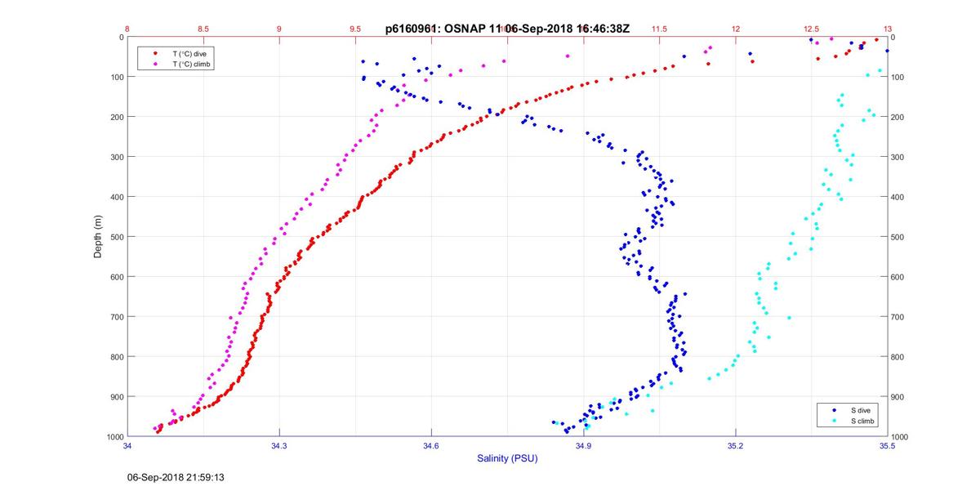The height and width of the screenshot is (491, 980).
Task: Click the '9.5' temperature tick label
Action: click(355, 29)
